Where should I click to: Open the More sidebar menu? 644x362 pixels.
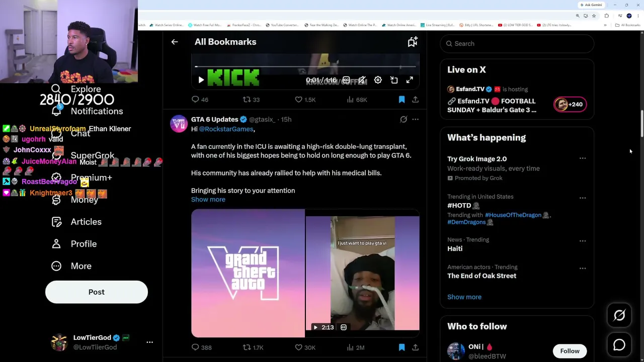click(x=71, y=266)
